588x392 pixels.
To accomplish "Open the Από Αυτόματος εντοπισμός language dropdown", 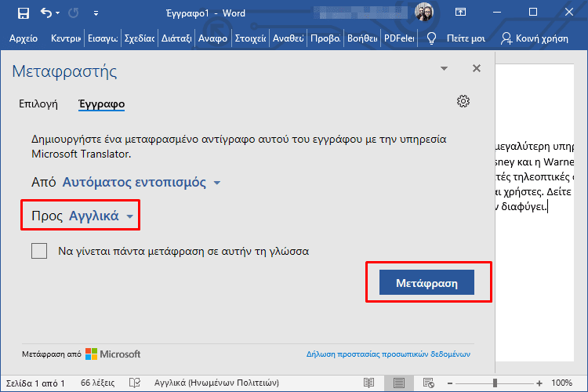I will pos(141,183).
